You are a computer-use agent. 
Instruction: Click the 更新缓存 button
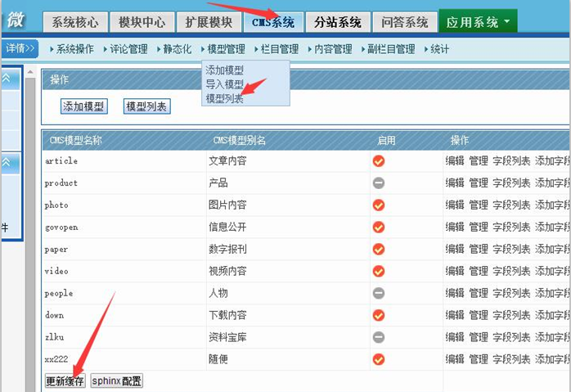65,381
